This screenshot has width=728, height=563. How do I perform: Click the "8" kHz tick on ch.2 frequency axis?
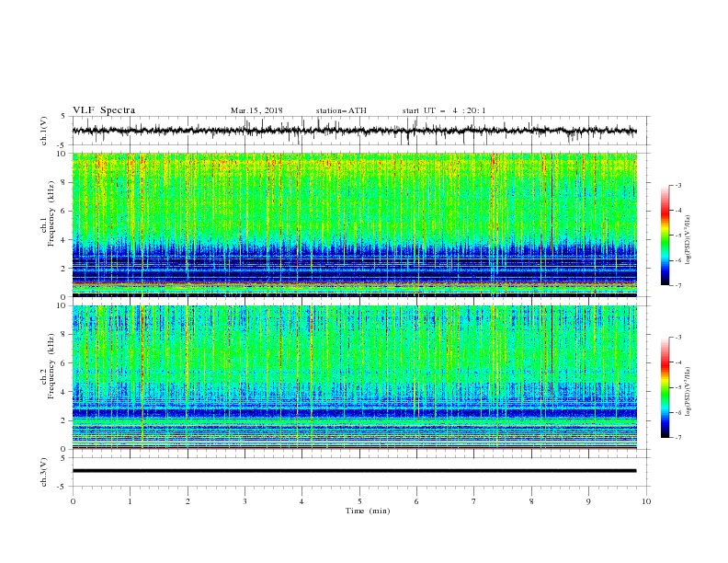(64, 335)
